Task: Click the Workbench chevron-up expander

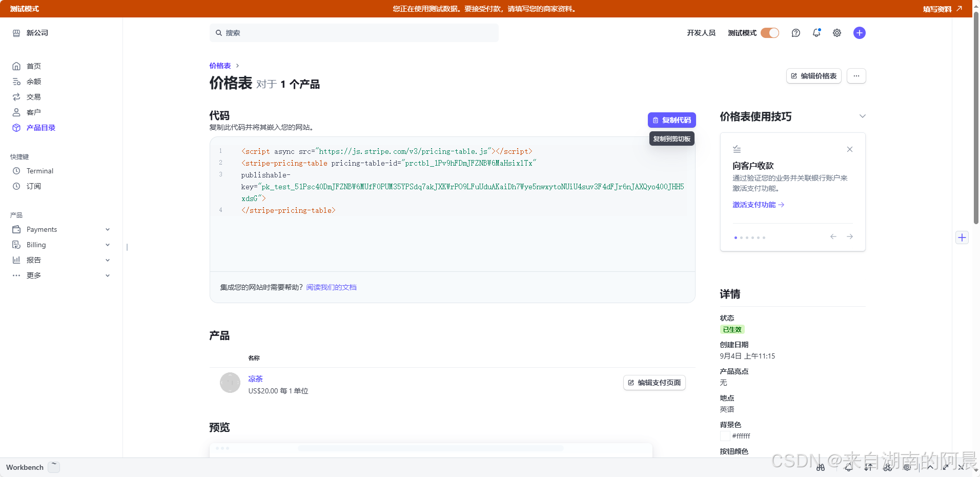Action: [x=930, y=467]
